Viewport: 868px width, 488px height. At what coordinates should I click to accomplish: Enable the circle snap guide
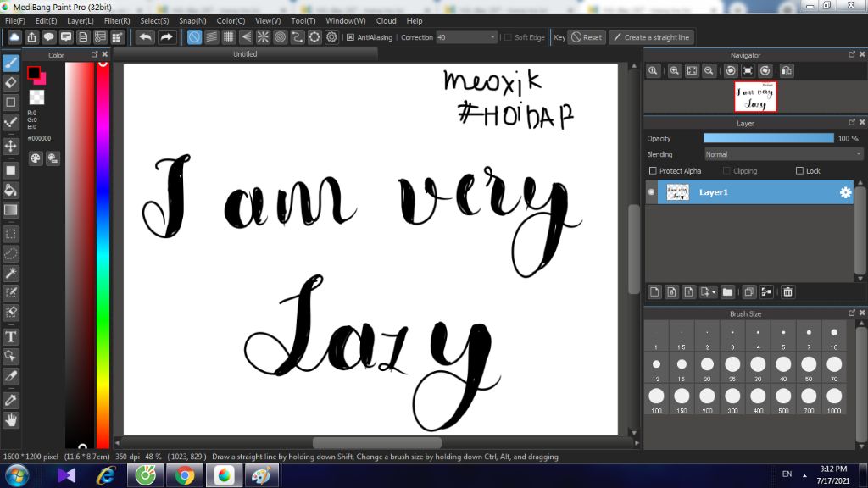(x=280, y=37)
